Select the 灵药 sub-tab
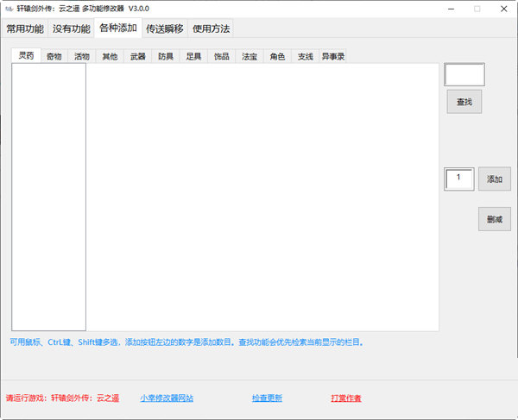 (x=26, y=55)
